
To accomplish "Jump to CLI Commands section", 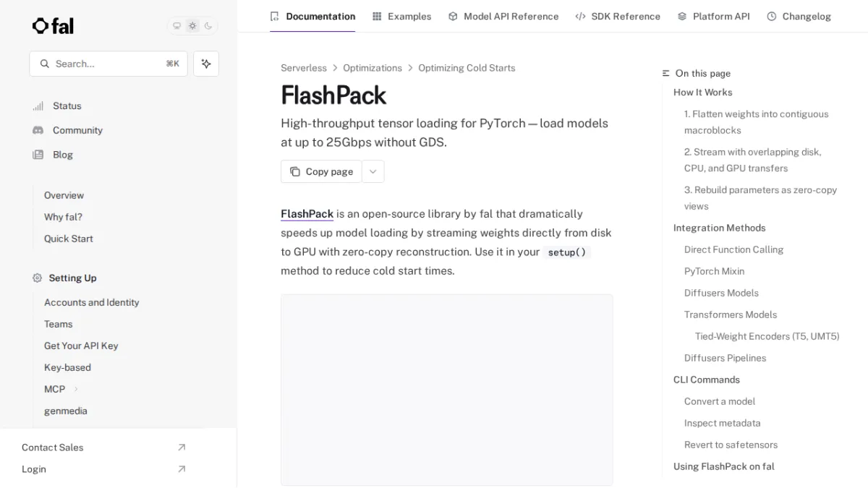I will [707, 380].
